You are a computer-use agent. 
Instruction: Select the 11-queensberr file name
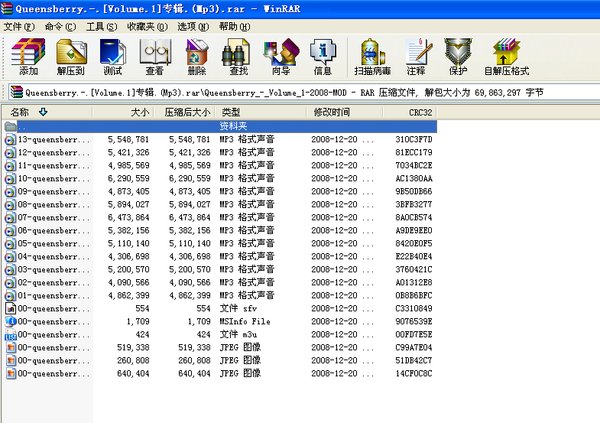point(54,166)
